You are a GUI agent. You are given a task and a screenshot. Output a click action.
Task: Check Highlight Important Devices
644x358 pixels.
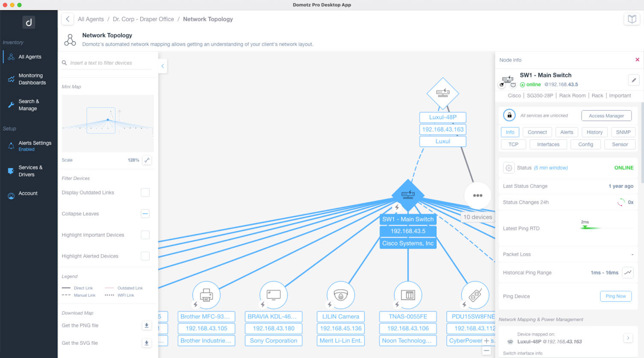point(145,235)
